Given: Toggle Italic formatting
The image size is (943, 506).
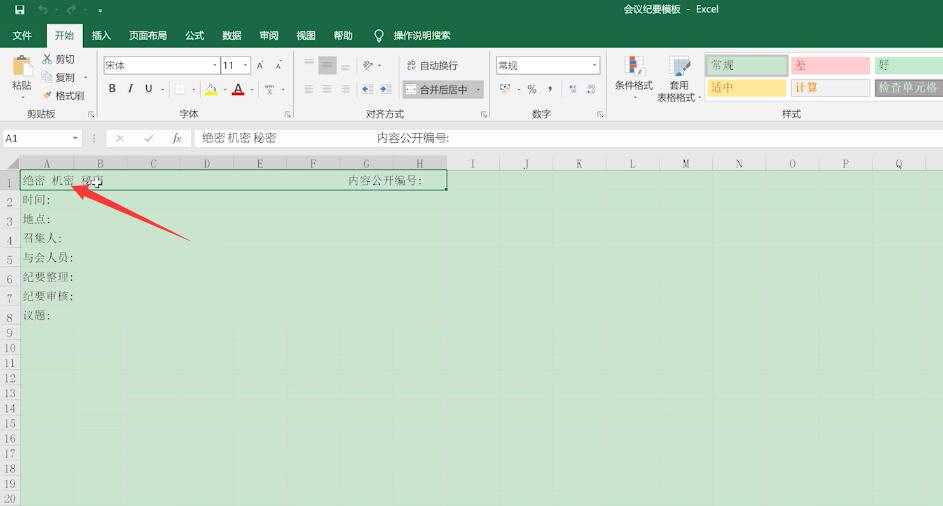Looking at the screenshot, I should pyautogui.click(x=131, y=89).
